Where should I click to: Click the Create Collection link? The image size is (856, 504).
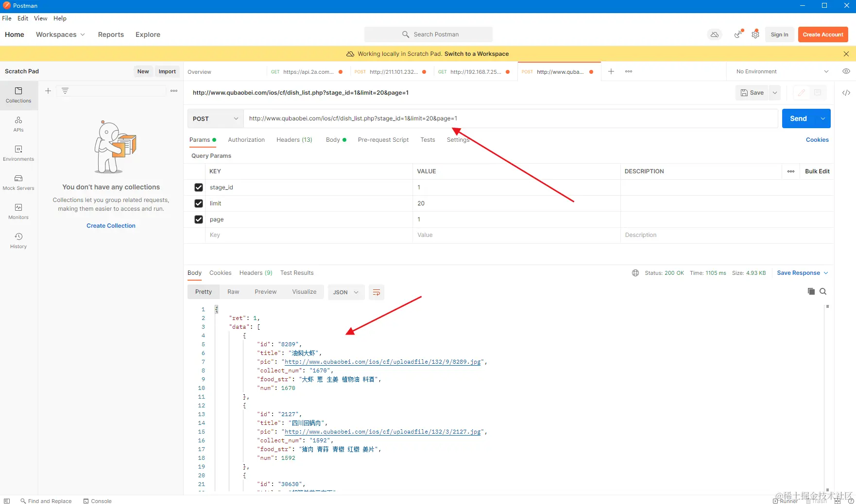111,226
